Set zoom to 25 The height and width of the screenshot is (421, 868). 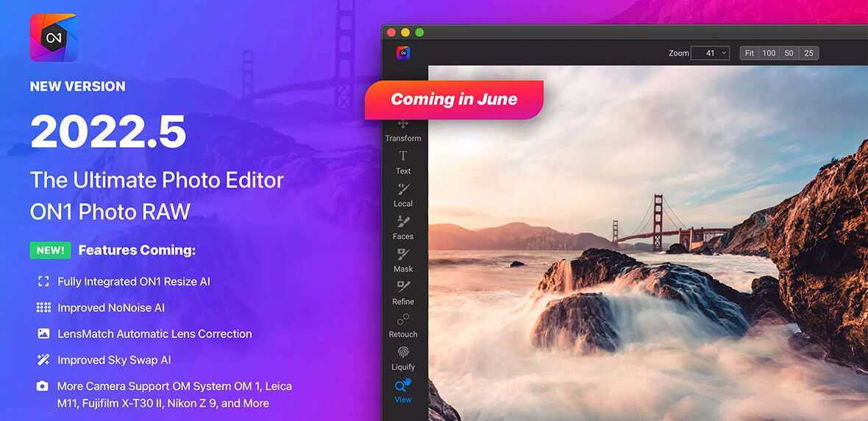(x=808, y=53)
